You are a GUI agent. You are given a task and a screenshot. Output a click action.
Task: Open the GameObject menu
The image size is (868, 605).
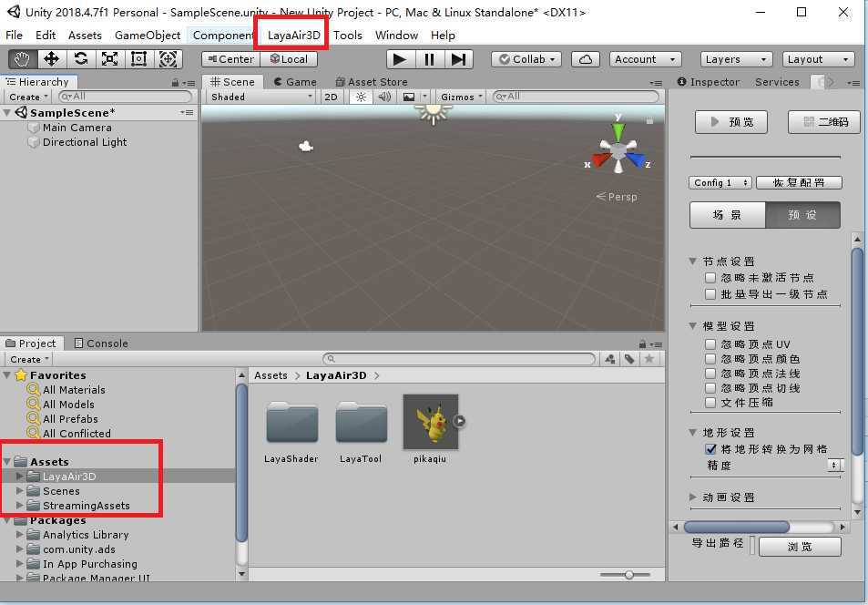[x=148, y=35]
